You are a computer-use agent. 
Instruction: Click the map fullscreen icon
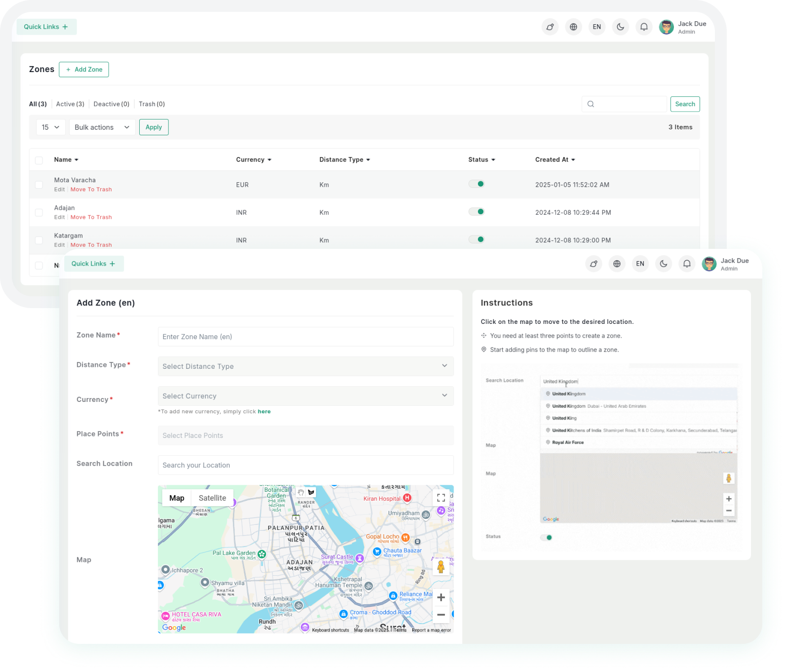click(441, 498)
